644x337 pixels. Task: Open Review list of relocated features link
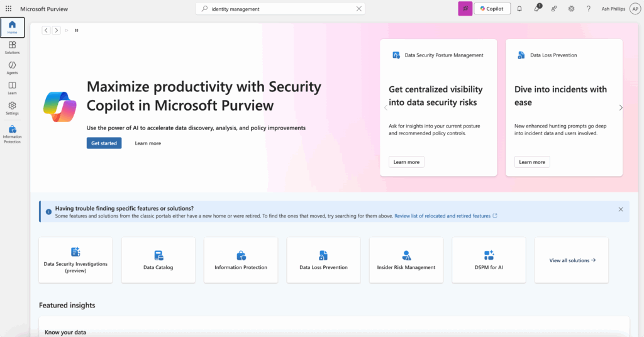point(442,216)
